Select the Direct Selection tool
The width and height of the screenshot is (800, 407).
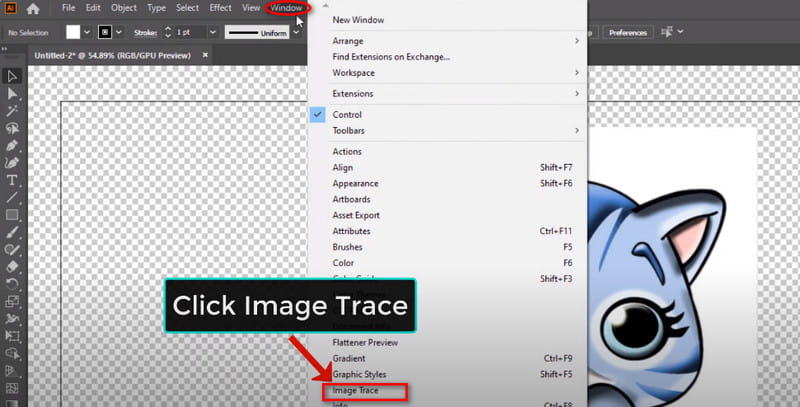pos(12,94)
